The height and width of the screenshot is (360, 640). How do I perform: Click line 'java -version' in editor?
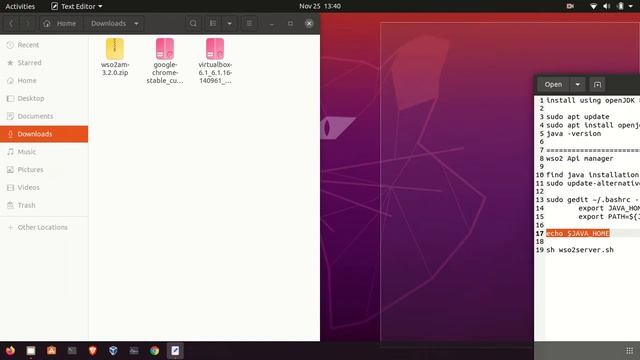pyautogui.click(x=573, y=133)
